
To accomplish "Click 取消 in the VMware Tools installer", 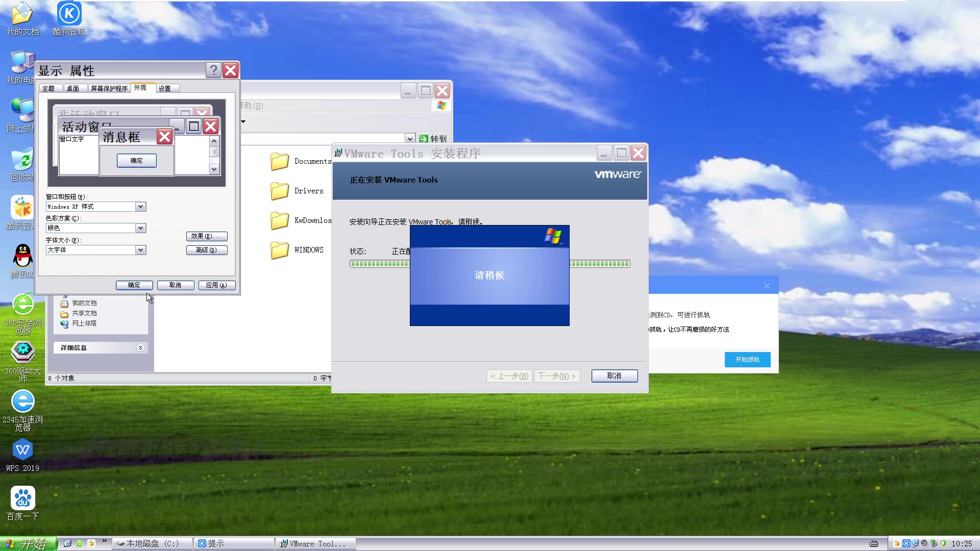I will pos(614,376).
